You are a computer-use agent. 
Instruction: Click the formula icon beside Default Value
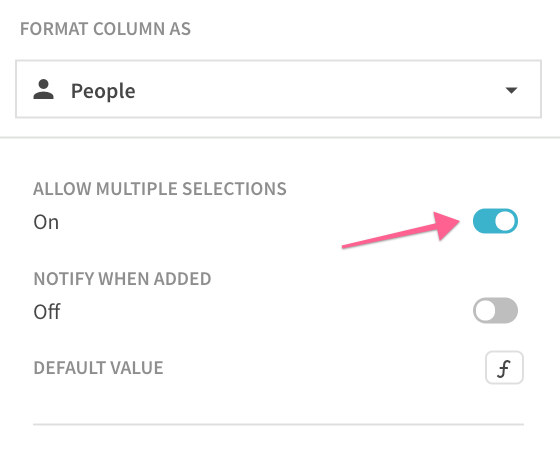pyautogui.click(x=504, y=368)
